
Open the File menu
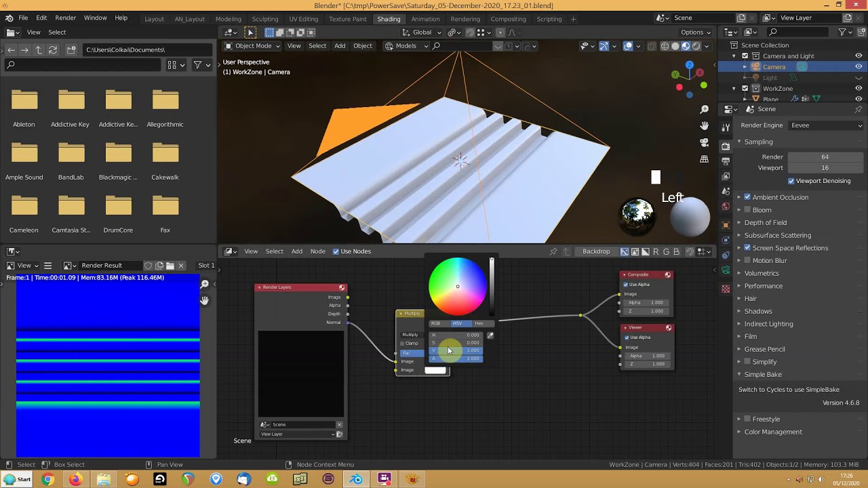(x=23, y=18)
